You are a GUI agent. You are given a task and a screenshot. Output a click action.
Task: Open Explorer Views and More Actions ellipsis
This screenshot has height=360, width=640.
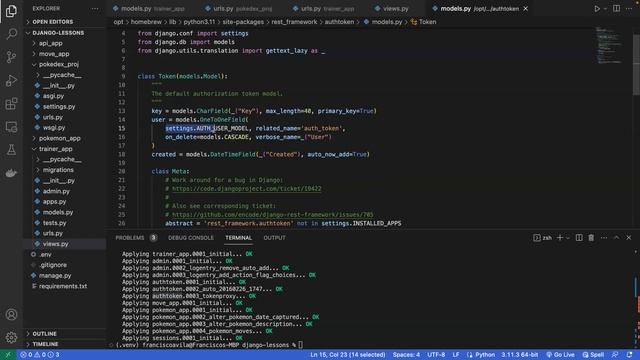[95, 9]
